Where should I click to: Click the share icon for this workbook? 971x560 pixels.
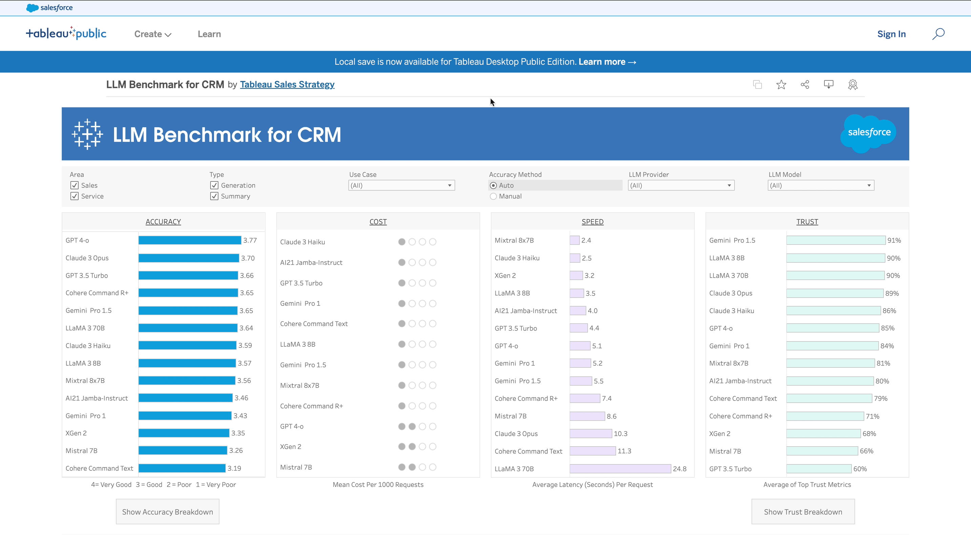805,84
